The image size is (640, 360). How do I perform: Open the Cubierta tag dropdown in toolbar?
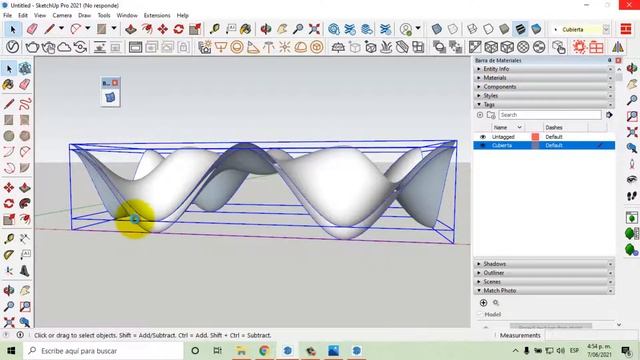[606, 29]
